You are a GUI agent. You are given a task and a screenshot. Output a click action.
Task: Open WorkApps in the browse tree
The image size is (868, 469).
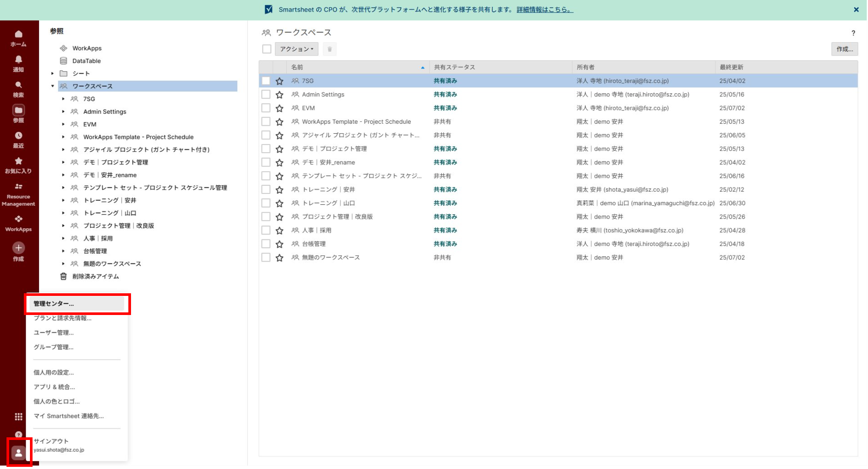pyautogui.click(x=87, y=48)
